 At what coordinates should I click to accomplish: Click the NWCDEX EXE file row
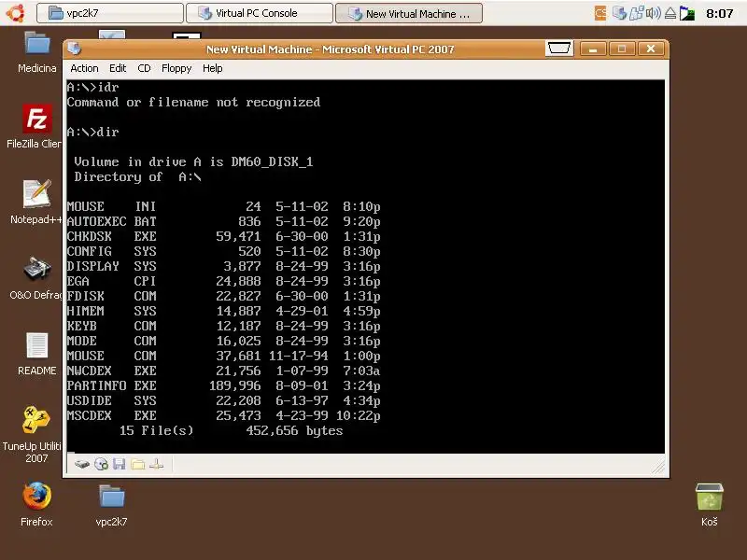[x=223, y=371]
